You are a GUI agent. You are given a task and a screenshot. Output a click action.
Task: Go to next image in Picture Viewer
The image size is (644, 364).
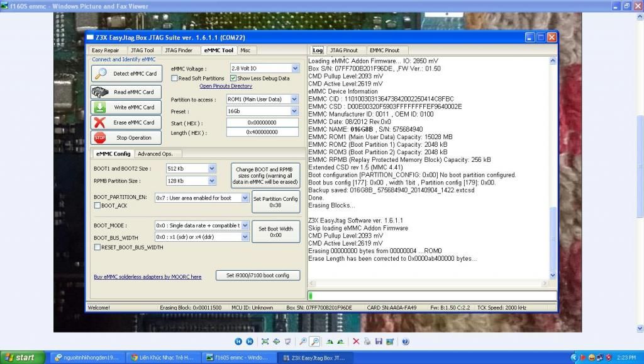click(249, 341)
